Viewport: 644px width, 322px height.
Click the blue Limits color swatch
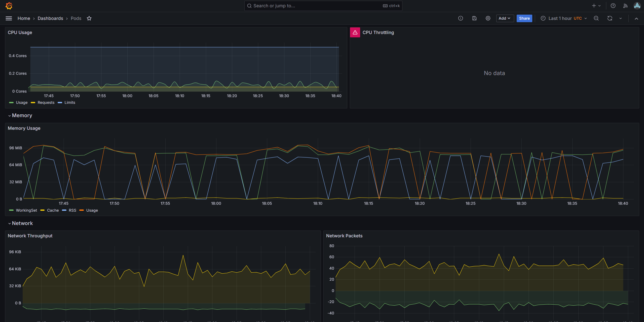coord(60,103)
